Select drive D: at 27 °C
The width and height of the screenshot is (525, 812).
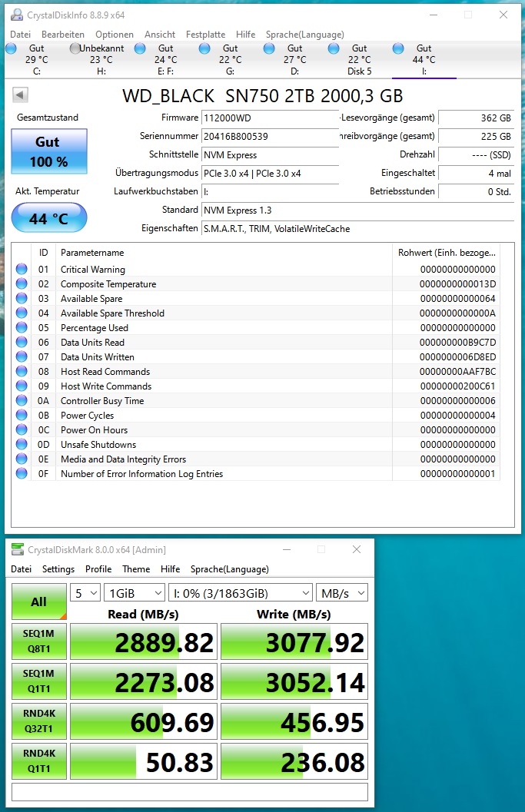coord(294,60)
